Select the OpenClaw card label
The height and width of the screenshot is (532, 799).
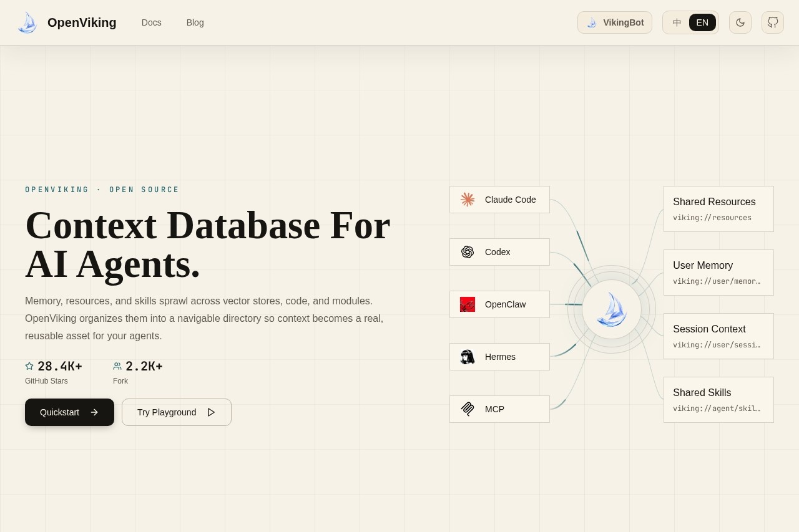pyautogui.click(x=505, y=304)
